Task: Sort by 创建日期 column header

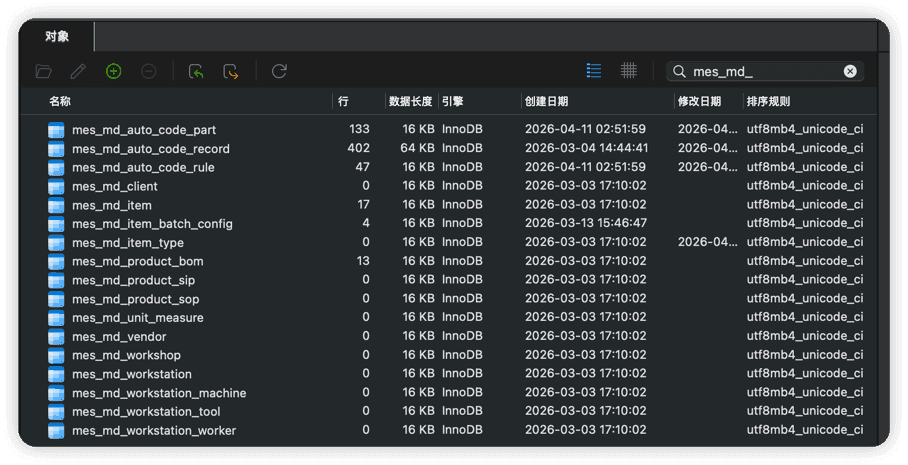Action: [x=546, y=101]
